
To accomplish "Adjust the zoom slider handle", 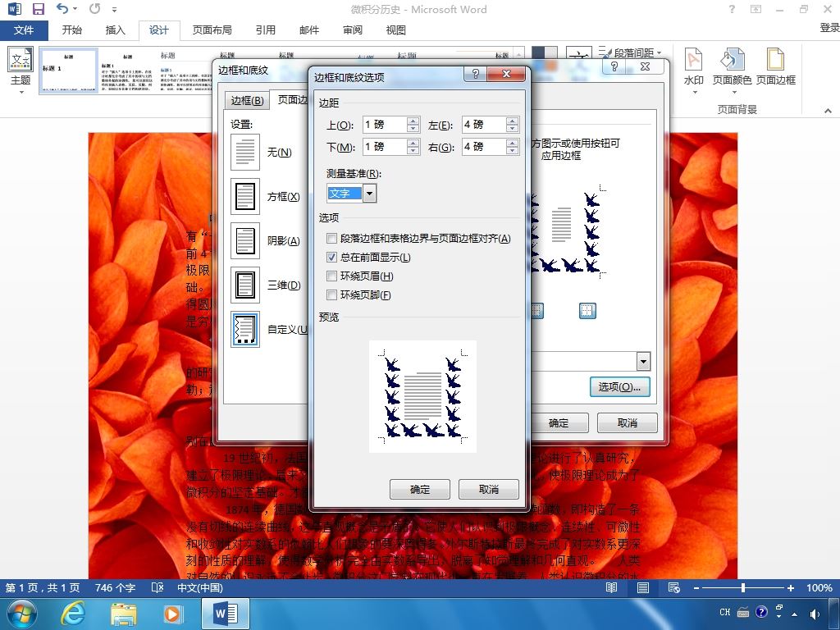I will [743, 587].
